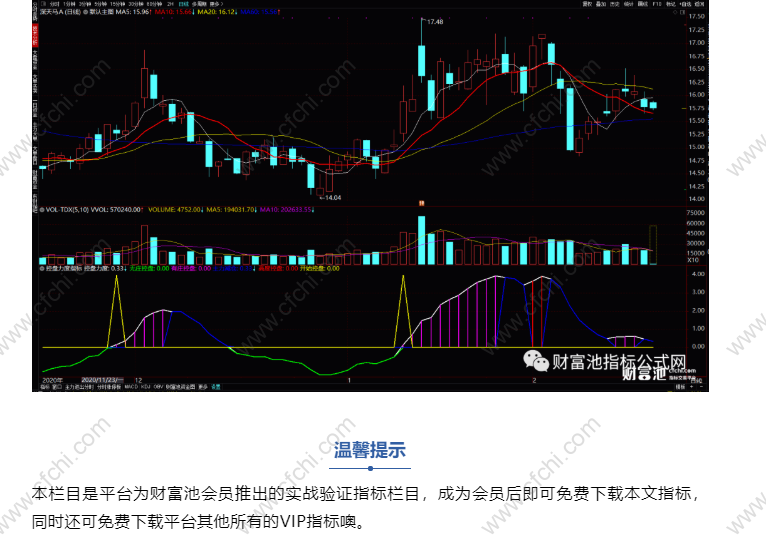Select the 15分钟 period tab
The width and height of the screenshot is (766, 546).
(x=119, y=4)
